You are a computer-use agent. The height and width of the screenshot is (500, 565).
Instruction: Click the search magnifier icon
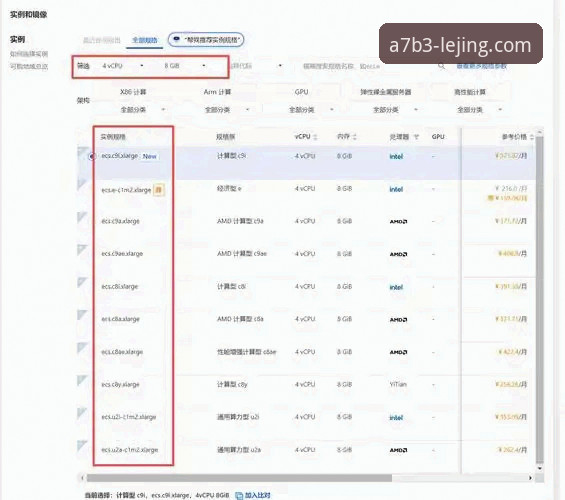click(x=441, y=66)
